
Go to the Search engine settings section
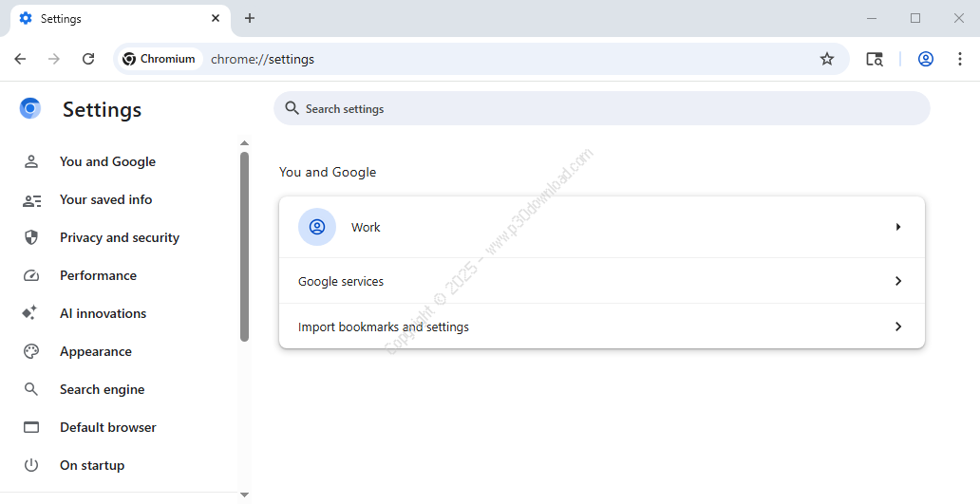click(102, 389)
